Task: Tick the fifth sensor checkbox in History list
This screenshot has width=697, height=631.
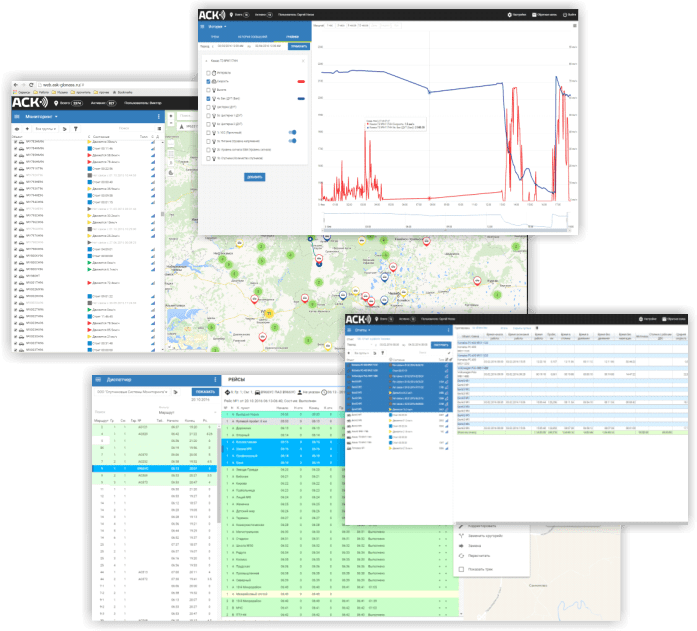Action: pos(208,107)
